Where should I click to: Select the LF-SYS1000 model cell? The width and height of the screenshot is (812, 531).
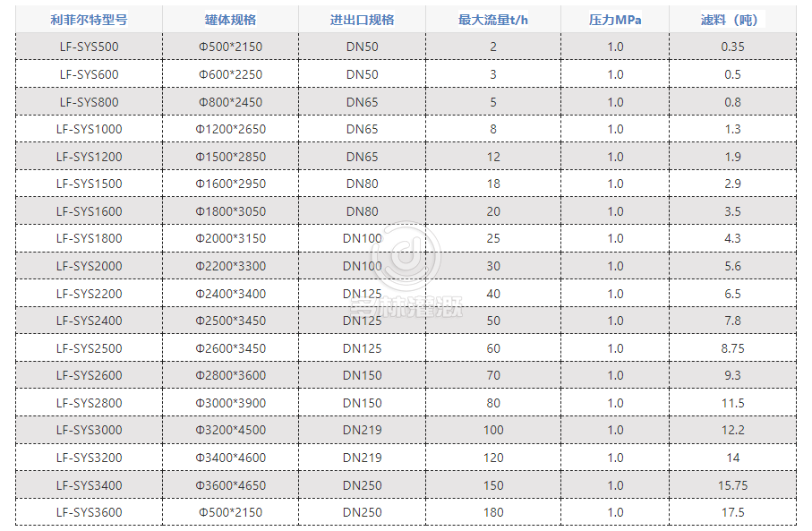point(89,129)
